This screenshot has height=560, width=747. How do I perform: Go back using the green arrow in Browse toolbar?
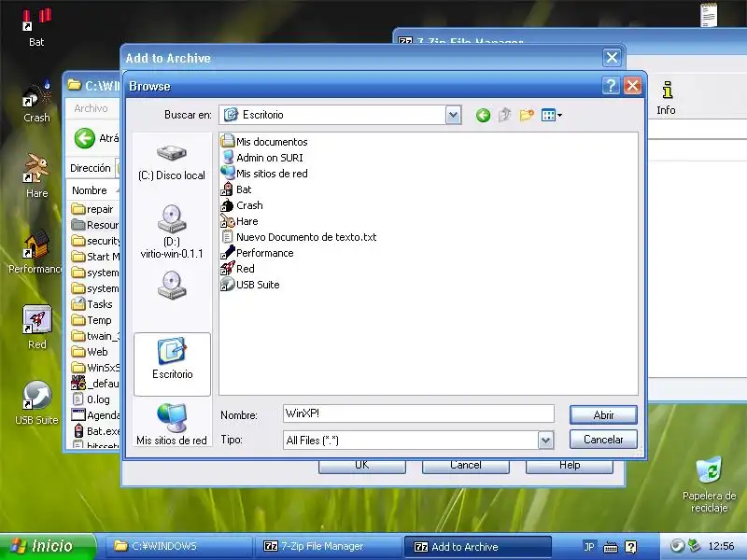[483, 115]
